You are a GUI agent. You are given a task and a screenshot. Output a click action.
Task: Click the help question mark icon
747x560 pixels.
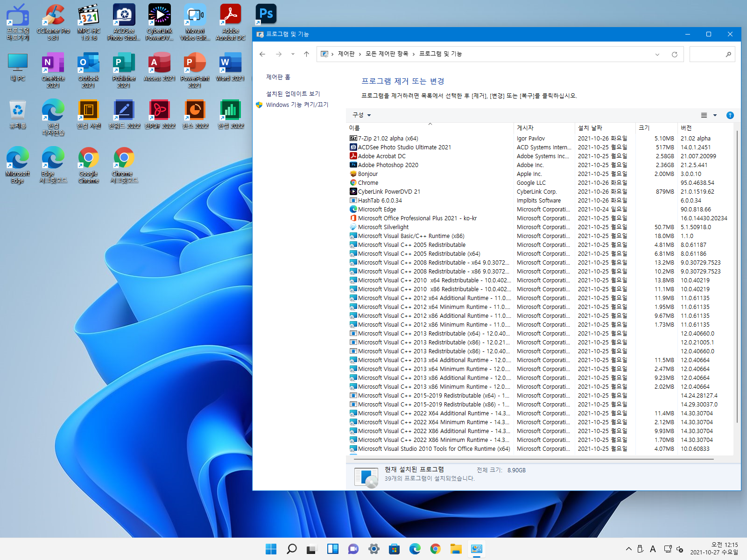(730, 115)
